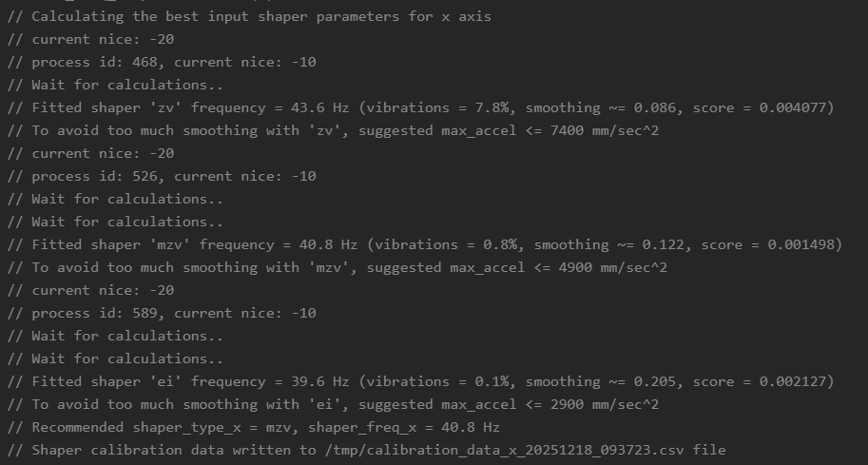Click the 'process id: 468' log line

coord(174,62)
